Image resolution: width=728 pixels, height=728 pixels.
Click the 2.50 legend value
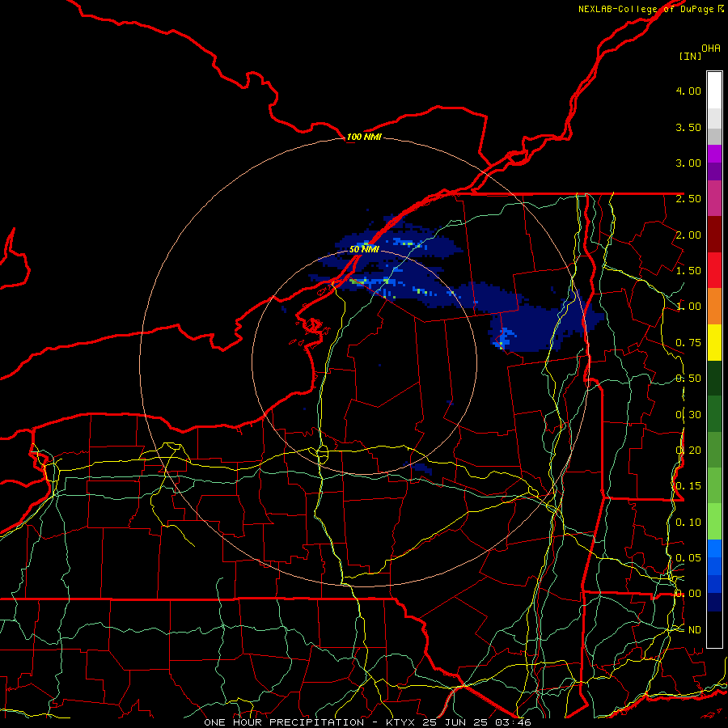click(688, 199)
